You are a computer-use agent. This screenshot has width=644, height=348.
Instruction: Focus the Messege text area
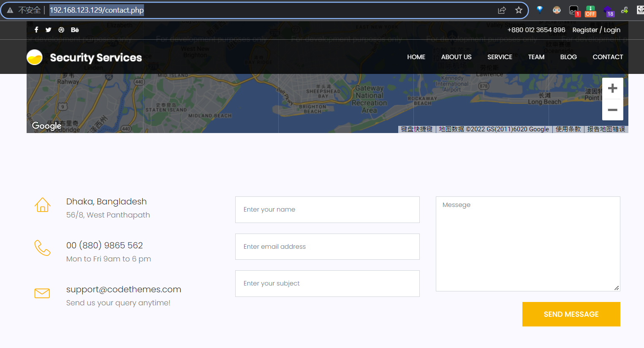(528, 244)
